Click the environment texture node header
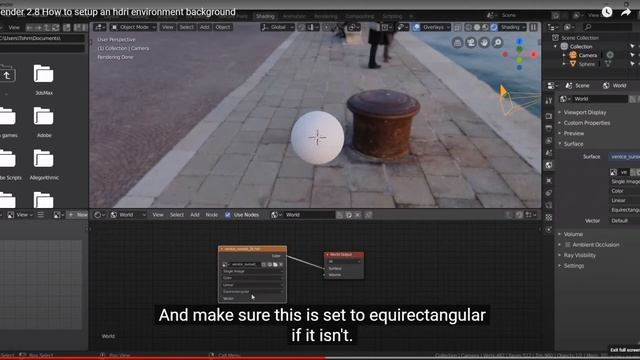 [x=252, y=249]
